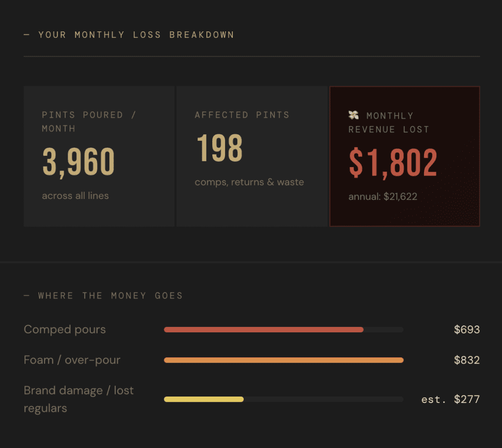Screen dimensions: 502x448
Task: Click the large $1,802 revenue figure
Action: pyautogui.click(x=392, y=163)
